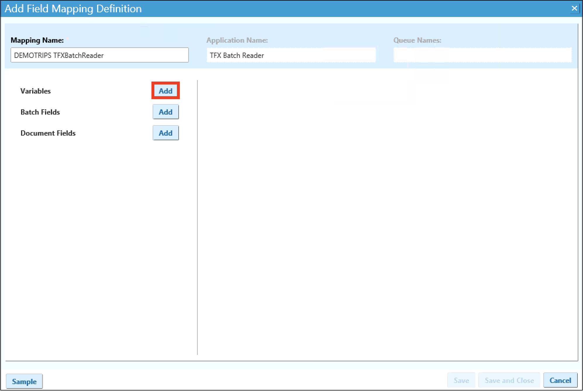Open the Sample button
Viewport: 583px width, 392px height.
click(24, 381)
